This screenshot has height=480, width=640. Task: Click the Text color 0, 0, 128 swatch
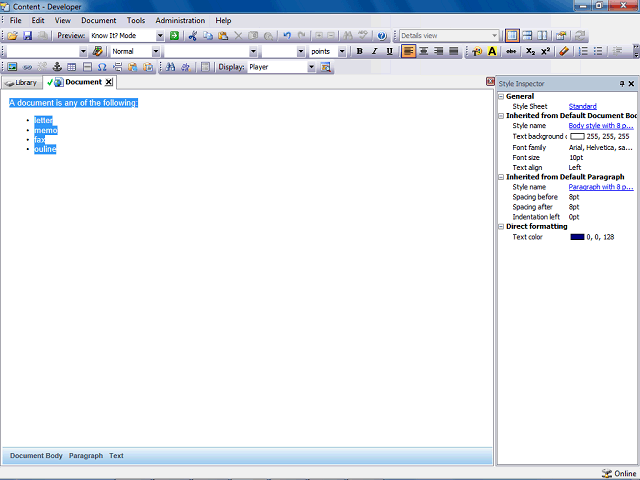click(577, 237)
